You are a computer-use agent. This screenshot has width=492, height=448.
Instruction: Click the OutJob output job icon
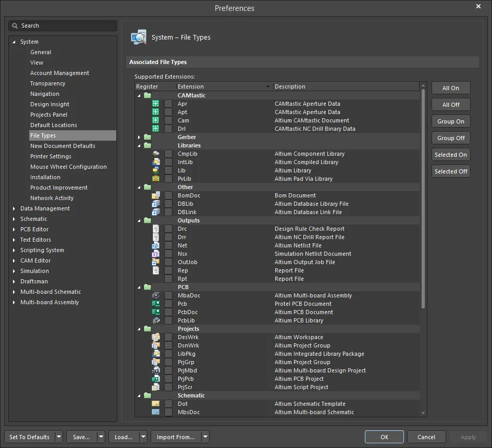[x=156, y=262]
